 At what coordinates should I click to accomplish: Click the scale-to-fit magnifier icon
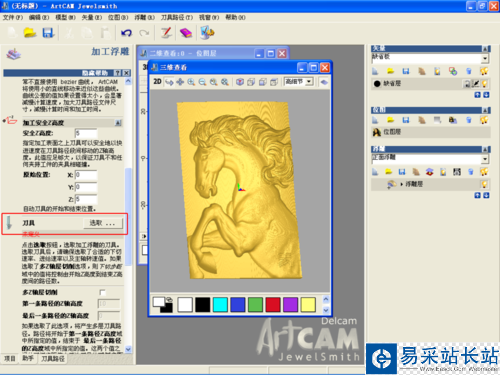[225, 82]
